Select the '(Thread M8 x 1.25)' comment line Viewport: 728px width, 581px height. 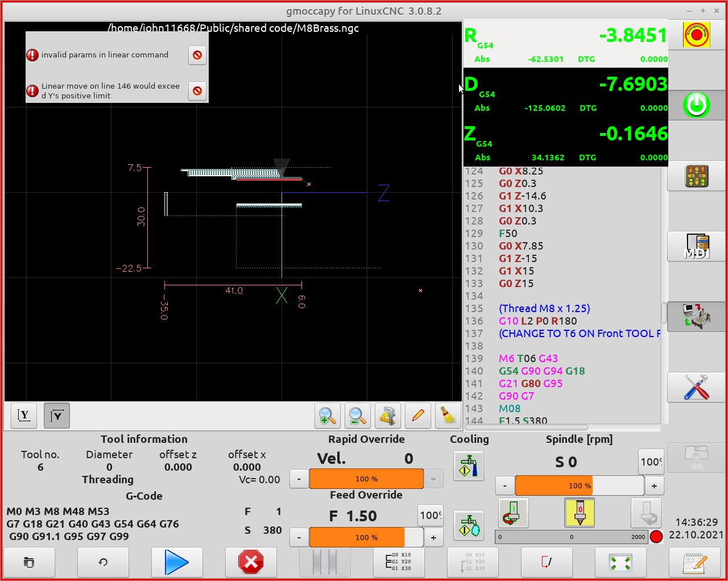[544, 309]
